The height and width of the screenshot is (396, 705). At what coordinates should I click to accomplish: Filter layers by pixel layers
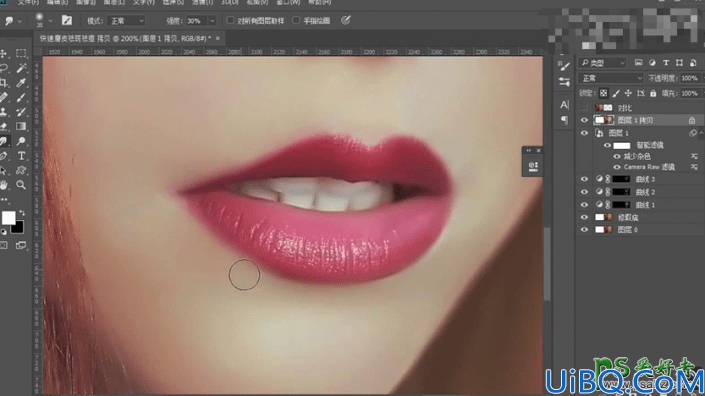coord(638,63)
